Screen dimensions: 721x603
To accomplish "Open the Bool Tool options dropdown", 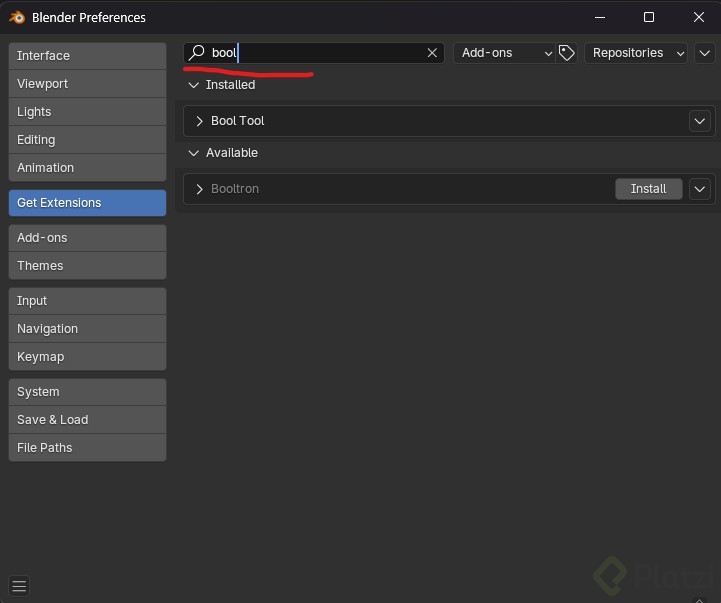I will tap(700, 121).
